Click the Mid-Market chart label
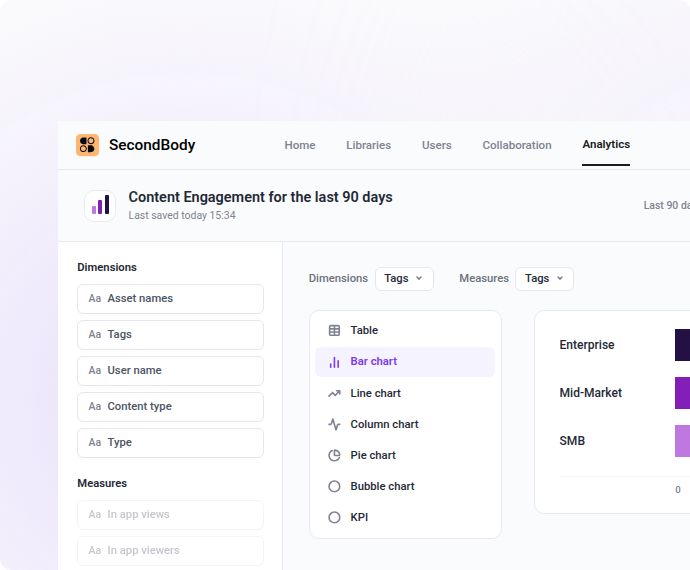The width and height of the screenshot is (690, 570). 591,393
